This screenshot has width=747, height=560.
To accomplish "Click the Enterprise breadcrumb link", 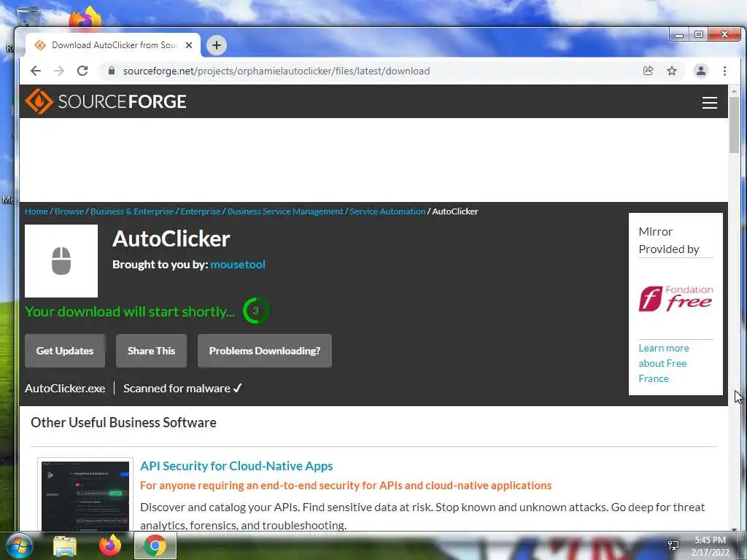I will 201,211.
